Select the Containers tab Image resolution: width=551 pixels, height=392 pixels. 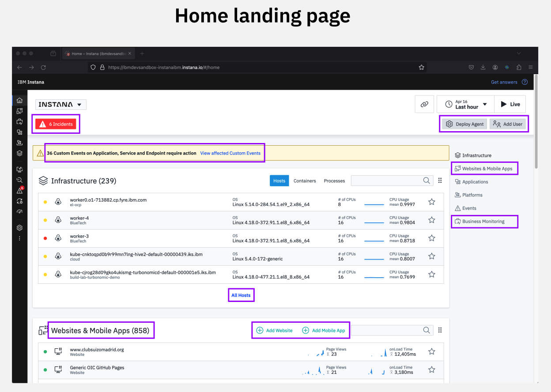pos(305,181)
